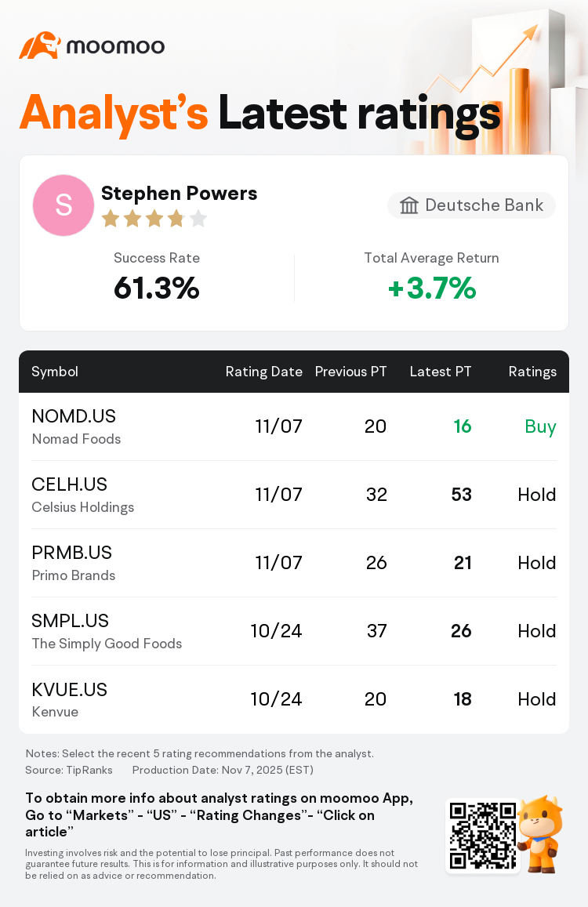
Task: Click the moomoo bull logo icon
Action: tap(39, 45)
